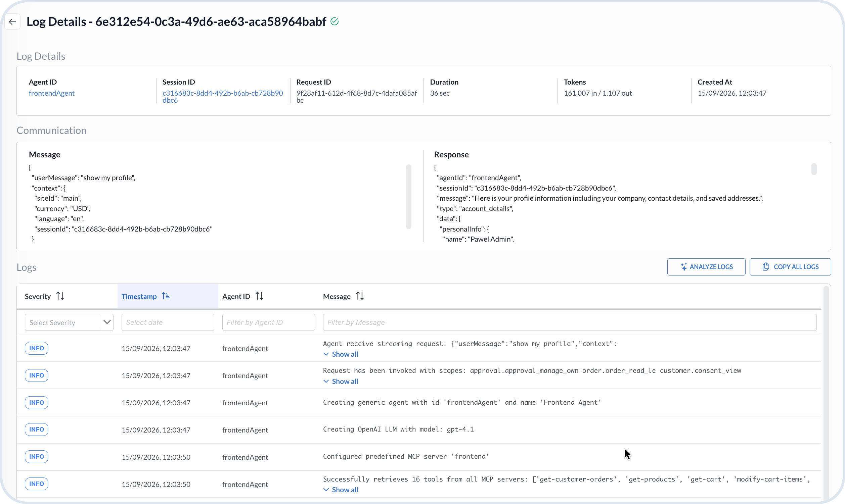Click the Severity column header label
Image resolution: width=845 pixels, height=504 pixels.
[38, 297]
